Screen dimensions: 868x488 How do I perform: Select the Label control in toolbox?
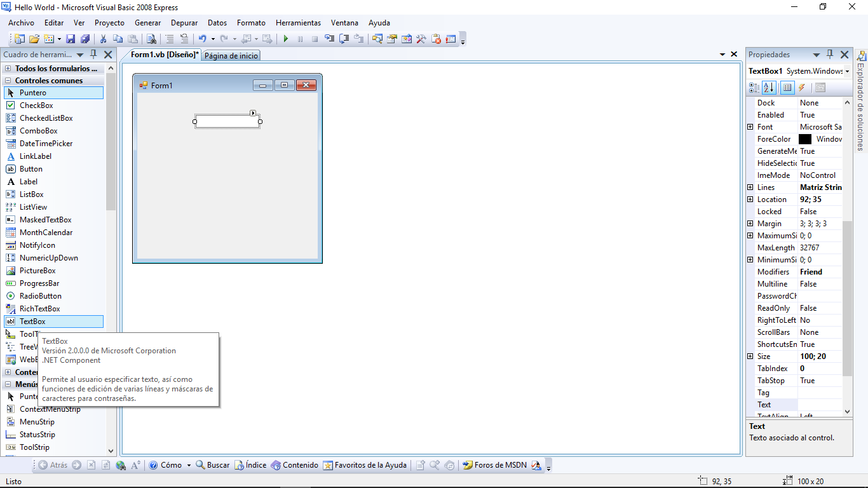click(53, 182)
